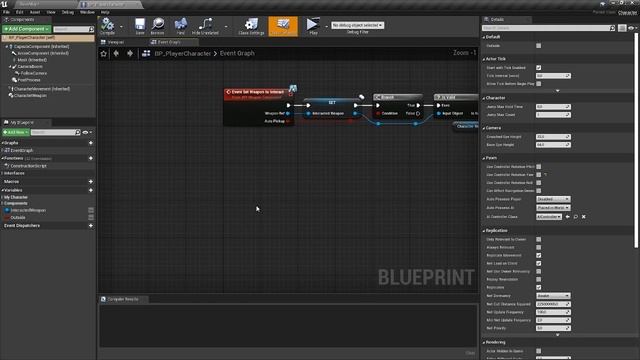
Task: Open Auto Possess AI dropdown
Action: [x=553, y=208]
